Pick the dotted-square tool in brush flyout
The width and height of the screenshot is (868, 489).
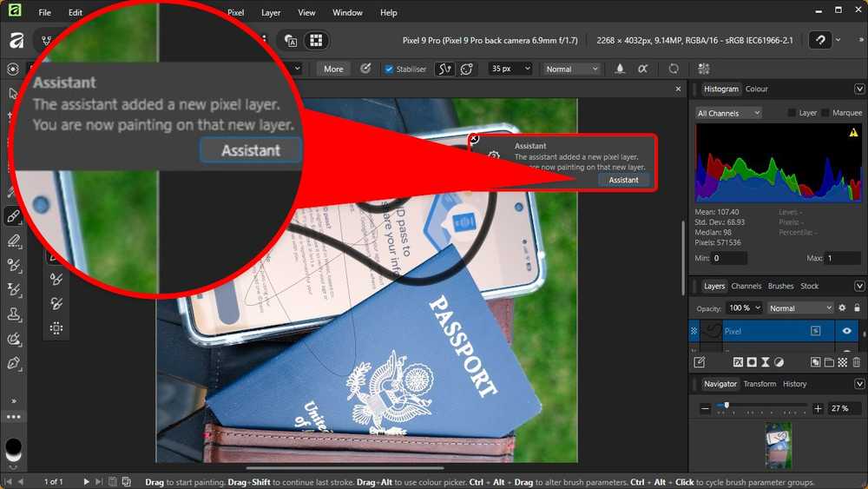(x=56, y=327)
